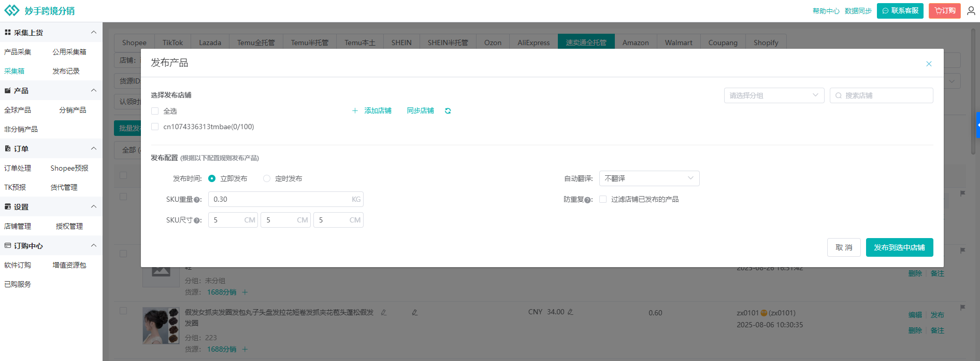Enable 过滤店铺已发布的产品 checkbox
The width and height of the screenshot is (980, 361).
(x=603, y=199)
